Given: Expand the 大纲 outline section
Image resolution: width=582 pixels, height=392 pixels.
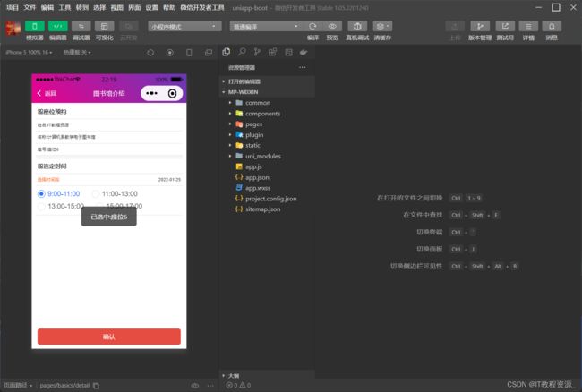Looking at the screenshot, I should point(267,376).
